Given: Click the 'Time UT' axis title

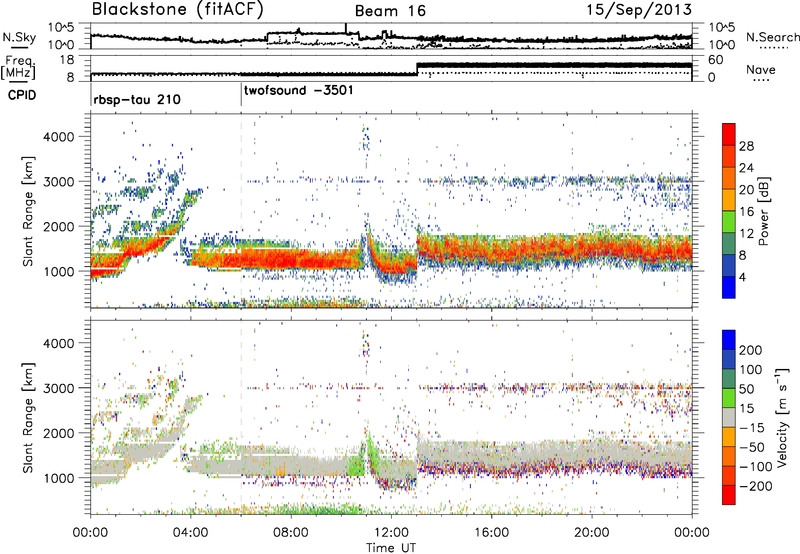Looking at the screenshot, I should 391,548.
